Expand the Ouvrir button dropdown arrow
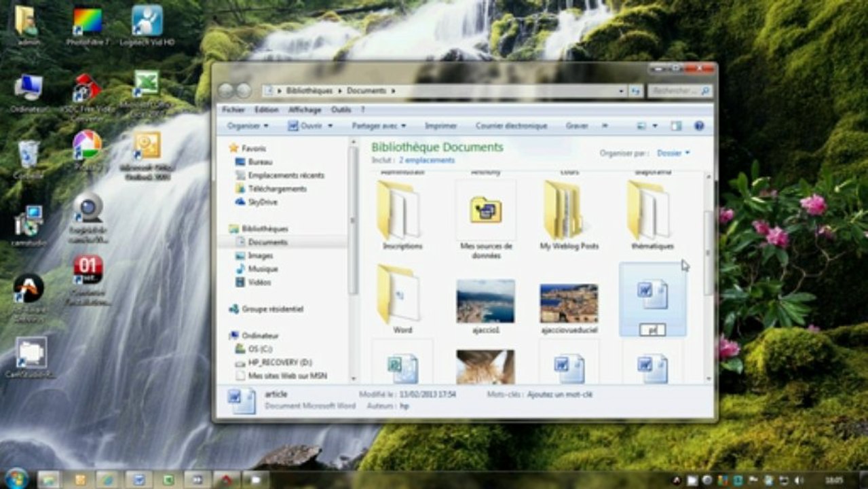Image resolution: width=868 pixels, height=489 pixels. [331, 126]
